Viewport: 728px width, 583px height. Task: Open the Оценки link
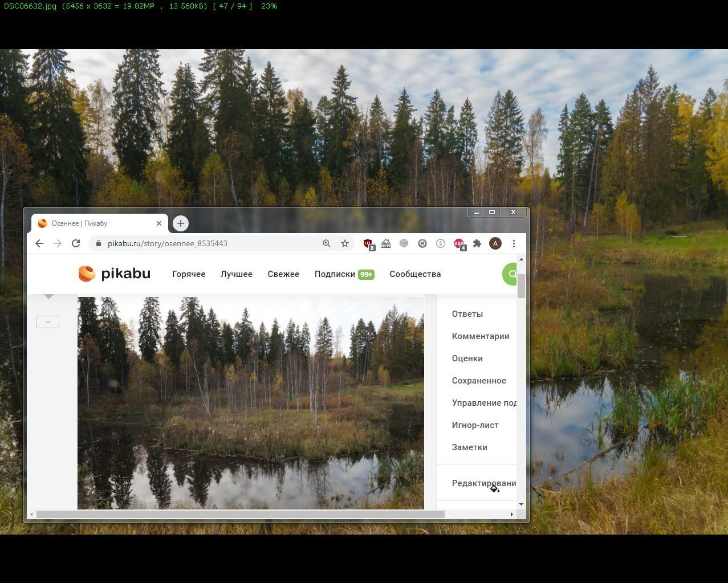(x=467, y=358)
